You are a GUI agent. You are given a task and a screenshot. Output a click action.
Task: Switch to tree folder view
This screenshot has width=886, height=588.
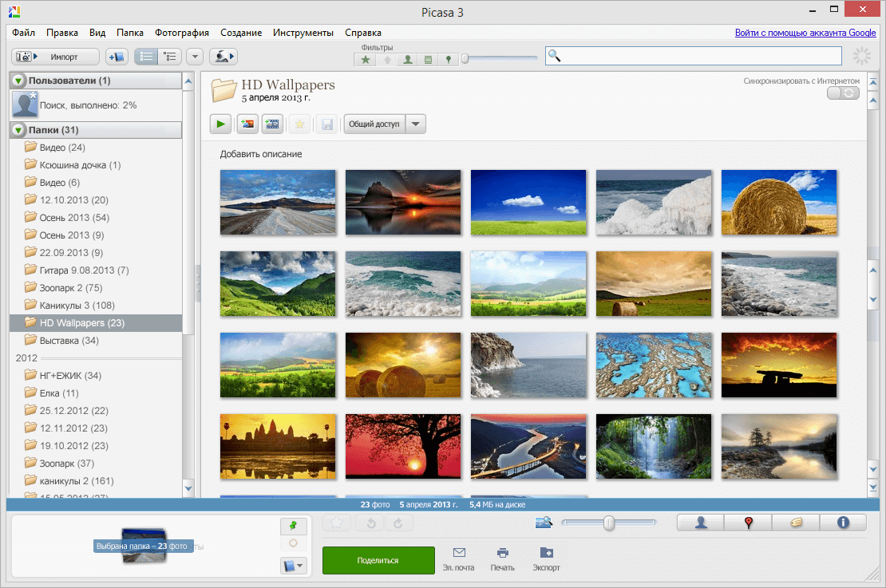(x=169, y=57)
